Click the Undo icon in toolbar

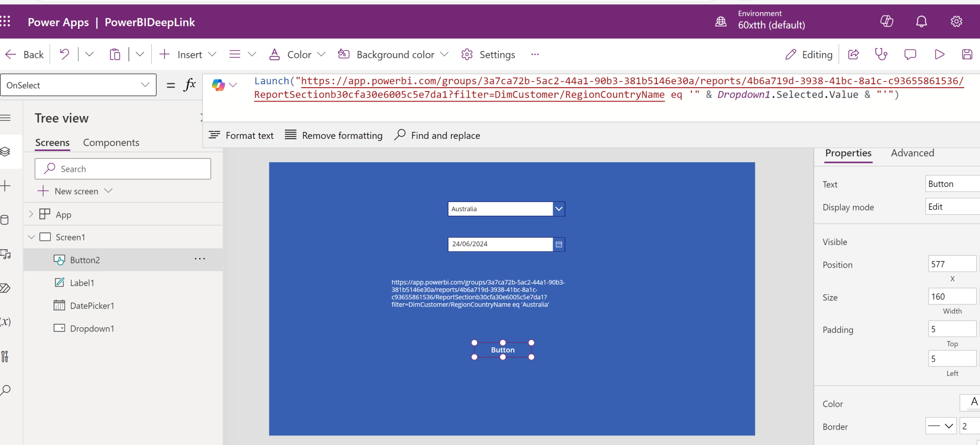(x=64, y=55)
